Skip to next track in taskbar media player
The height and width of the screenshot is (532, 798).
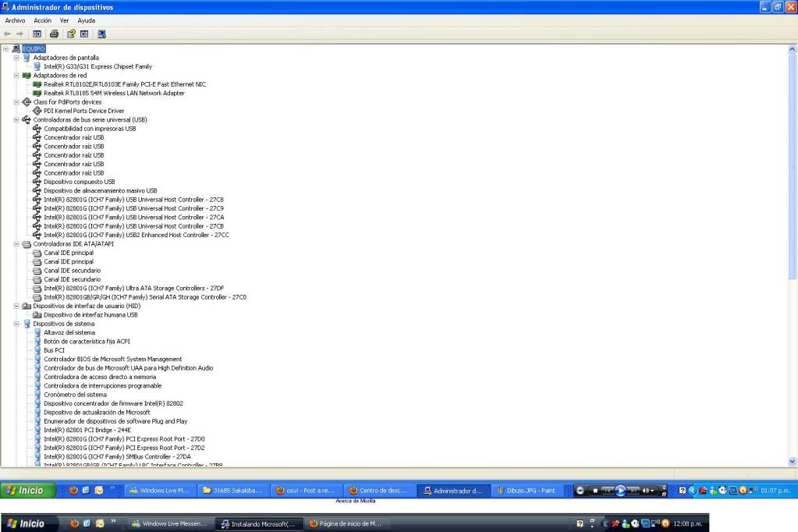pos(633,491)
